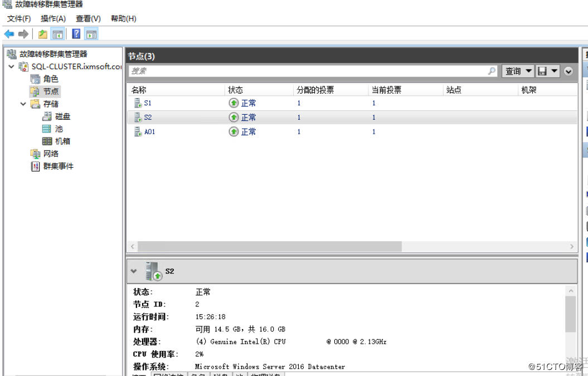This screenshot has width=588, height=376.
Task: Open the 文件(F) menu
Action: (x=19, y=18)
